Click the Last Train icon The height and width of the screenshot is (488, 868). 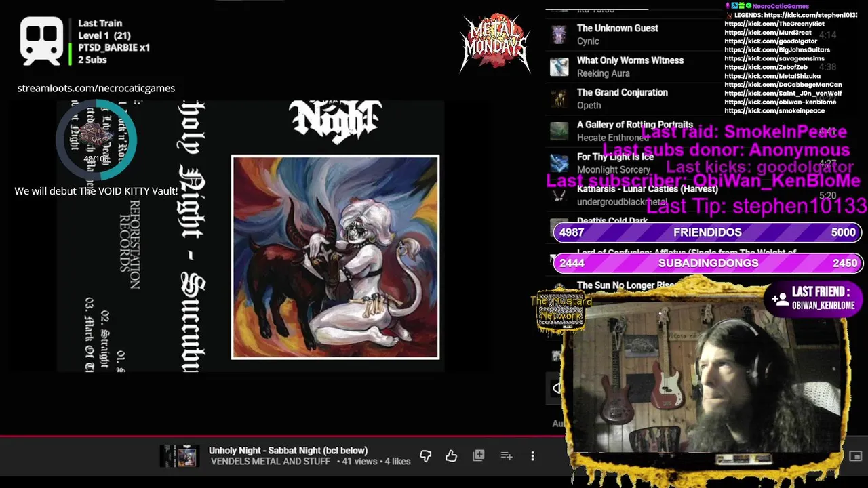pos(41,41)
